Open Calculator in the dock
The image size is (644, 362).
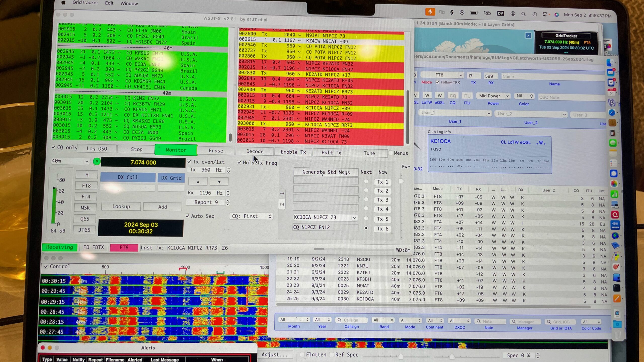[x=613, y=133]
